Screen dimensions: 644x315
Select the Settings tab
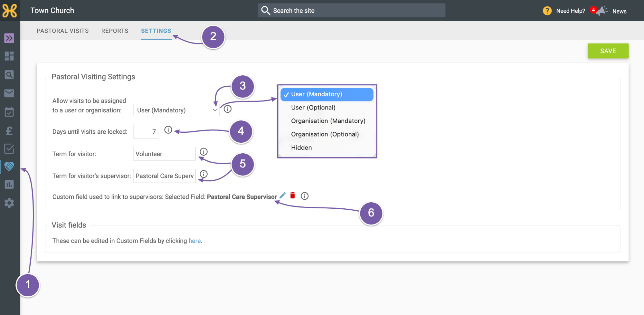[x=156, y=31]
